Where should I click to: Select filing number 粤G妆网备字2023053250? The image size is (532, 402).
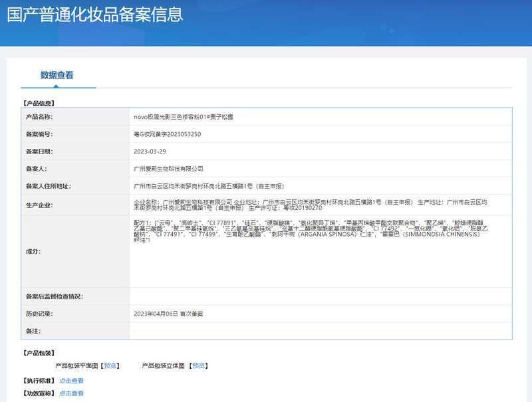pos(168,134)
